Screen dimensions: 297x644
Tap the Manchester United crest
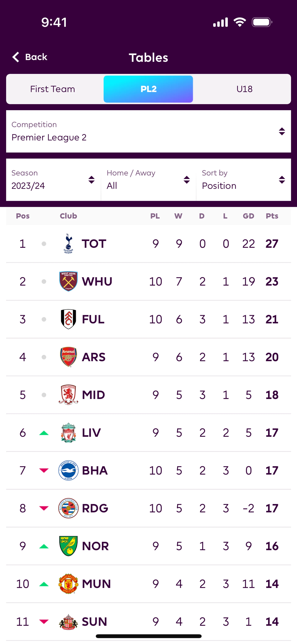tap(68, 583)
